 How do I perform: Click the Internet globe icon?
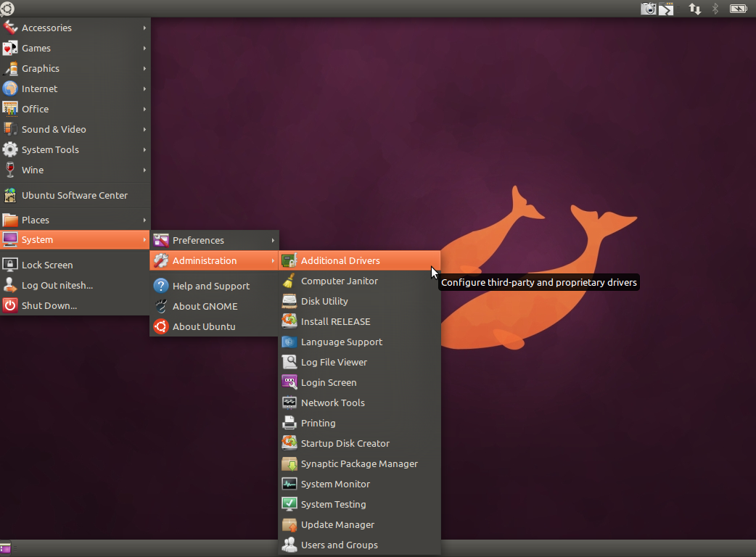[x=10, y=88]
